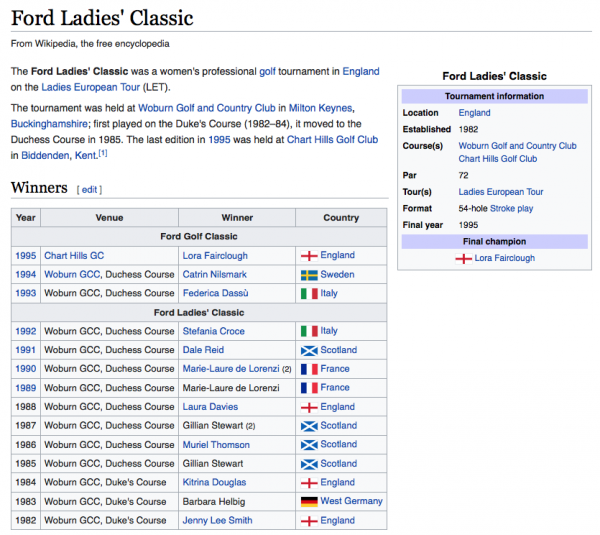
Task: Click the England flag icon in the 1982 row
Action: point(309,521)
